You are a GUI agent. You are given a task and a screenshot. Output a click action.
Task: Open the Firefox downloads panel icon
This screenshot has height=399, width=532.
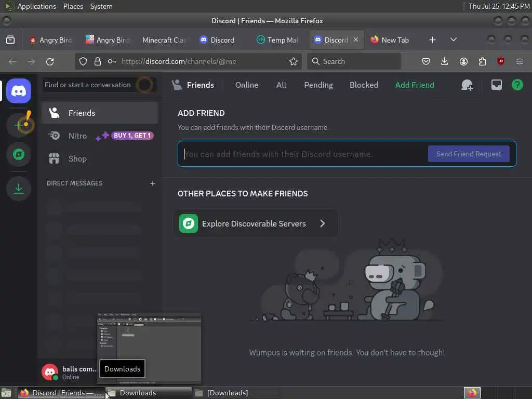[x=445, y=61]
